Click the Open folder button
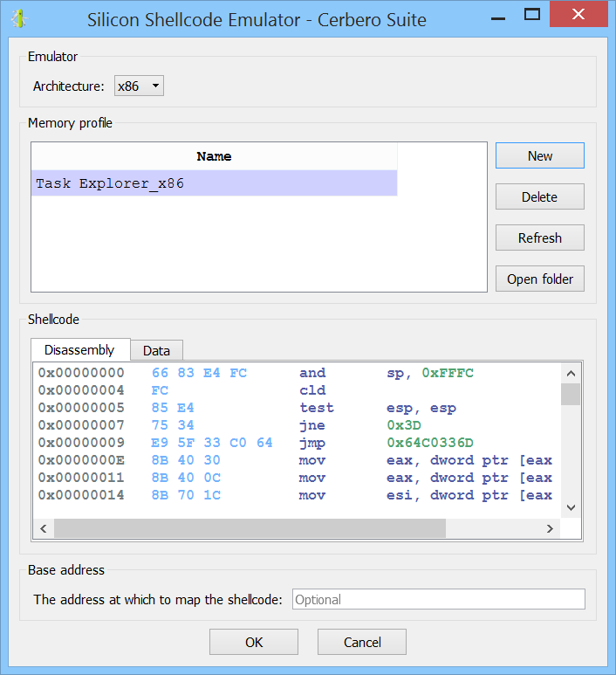The height and width of the screenshot is (675, 616). [x=540, y=279]
